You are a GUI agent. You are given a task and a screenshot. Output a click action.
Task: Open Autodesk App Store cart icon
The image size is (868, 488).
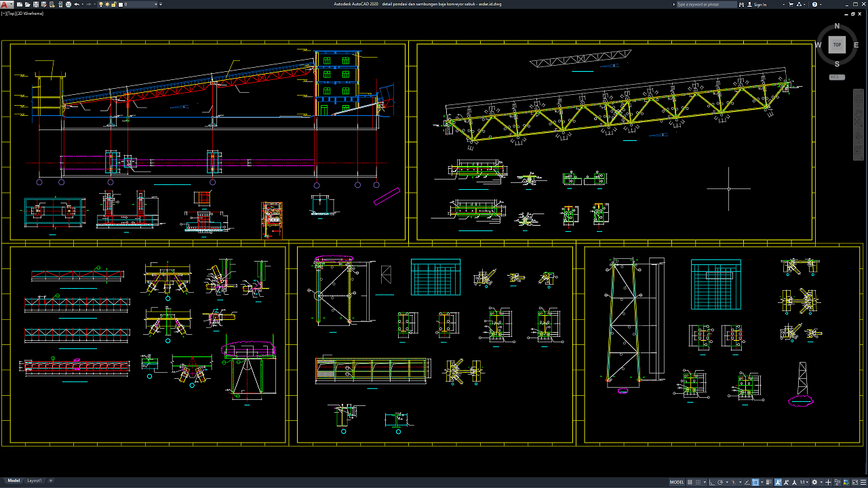coord(791,4)
